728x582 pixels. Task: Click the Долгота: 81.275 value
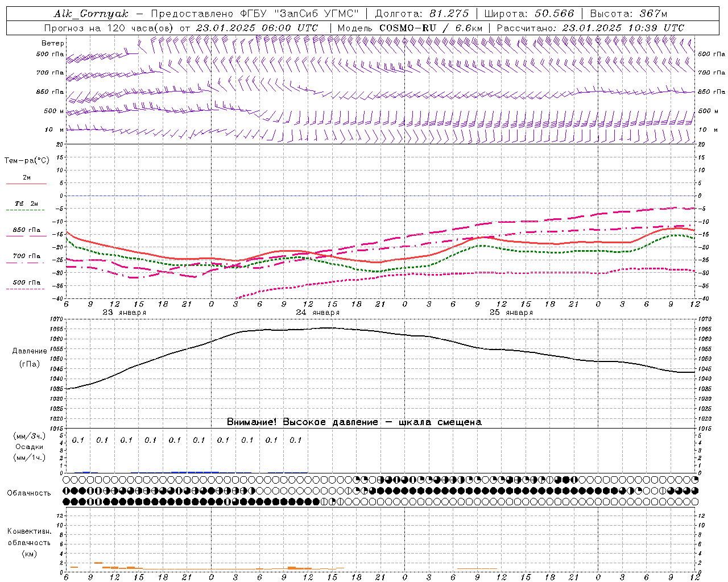pyautogui.click(x=422, y=14)
